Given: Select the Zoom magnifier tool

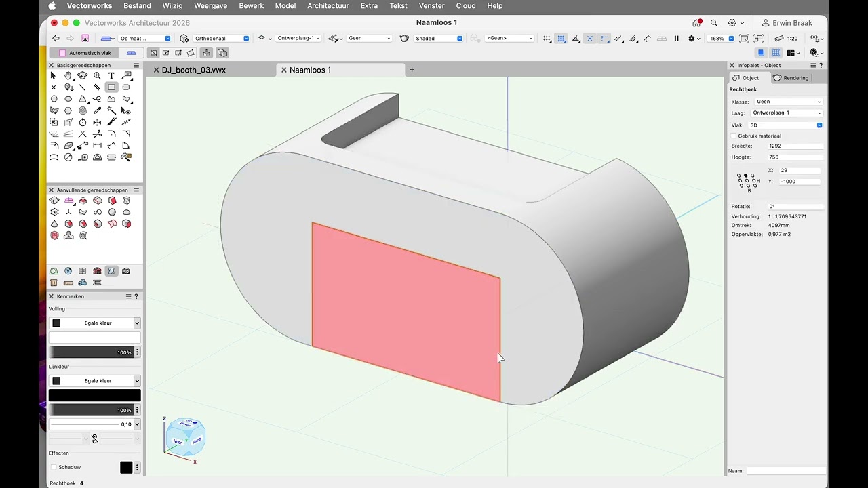Looking at the screenshot, I should pos(97,76).
